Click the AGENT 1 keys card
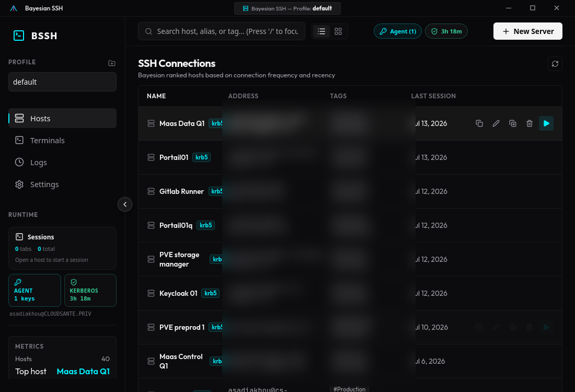Viewport: 575px width, 392px height. pos(34,290)
